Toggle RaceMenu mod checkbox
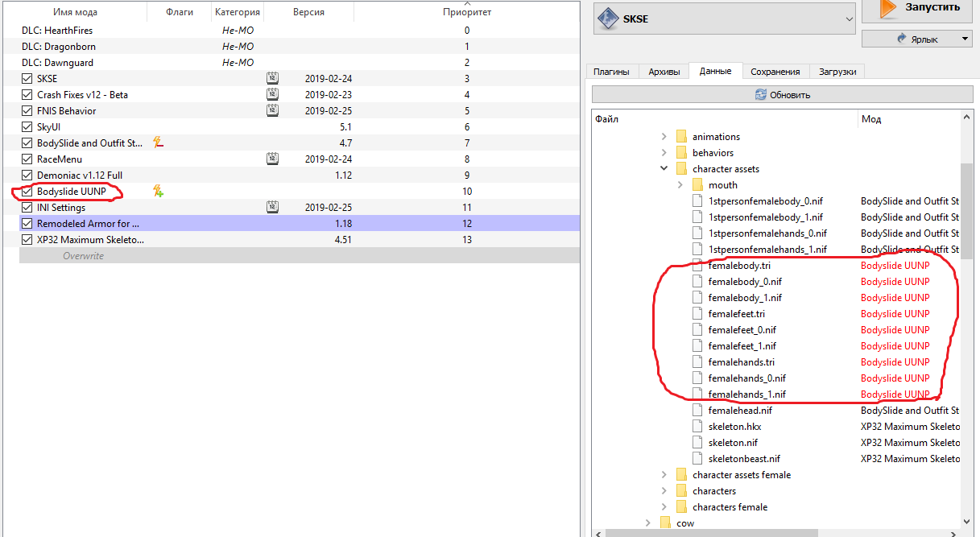Viewport: 980px width, 537px height. coord(27,159)
